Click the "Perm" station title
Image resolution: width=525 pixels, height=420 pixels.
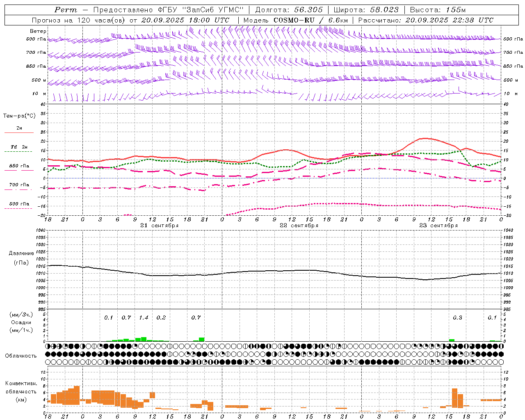click(66, 10)
